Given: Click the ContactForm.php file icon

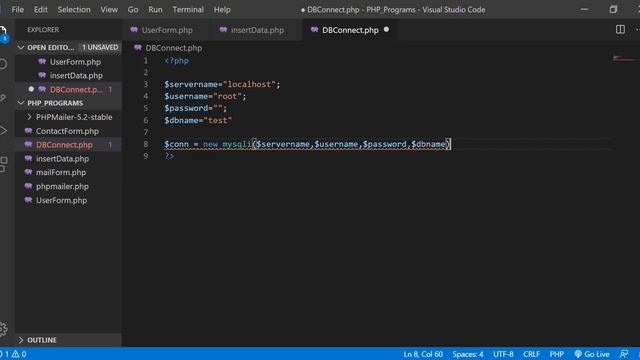Looking at the screenshot, I should click(28, 131).
